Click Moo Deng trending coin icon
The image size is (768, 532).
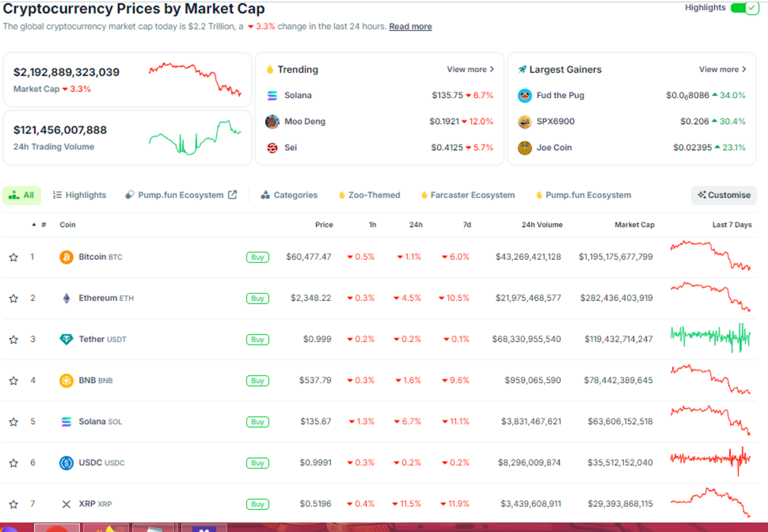click(x=272, y=122)
